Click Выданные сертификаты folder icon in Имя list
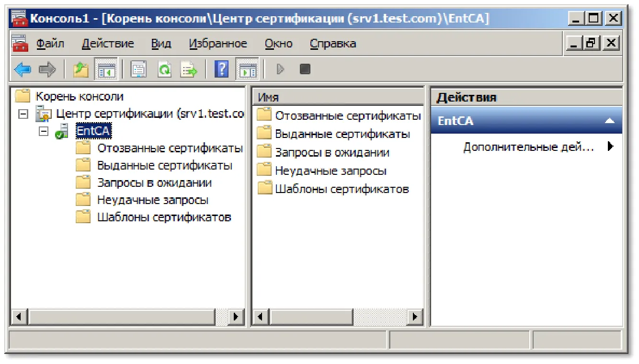 click(x=264, y=134)
